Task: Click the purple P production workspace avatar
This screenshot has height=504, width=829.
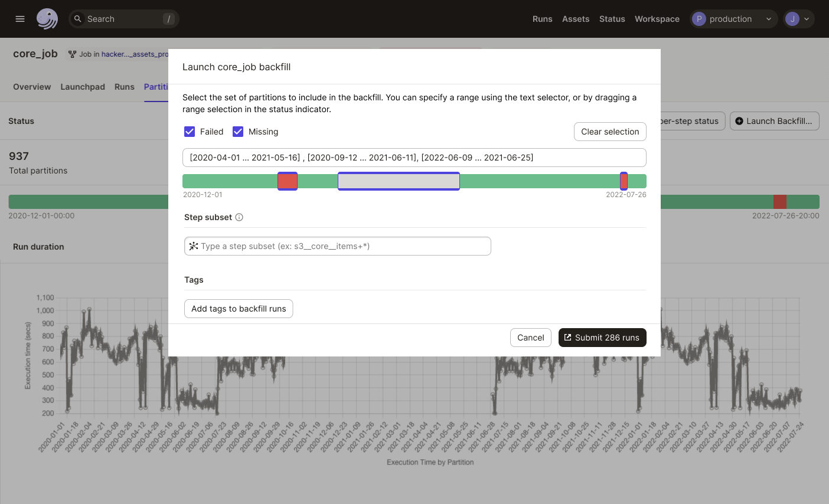Action: click(699, 19)
